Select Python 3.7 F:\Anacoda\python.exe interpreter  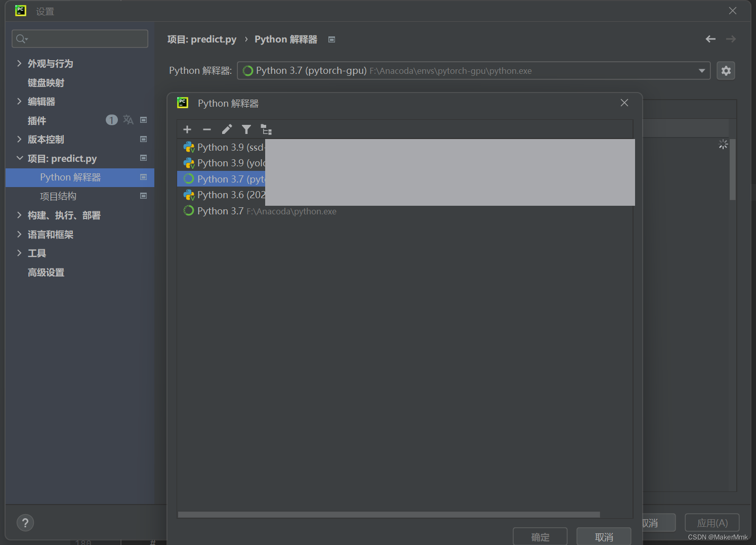(x=405, y=211)
